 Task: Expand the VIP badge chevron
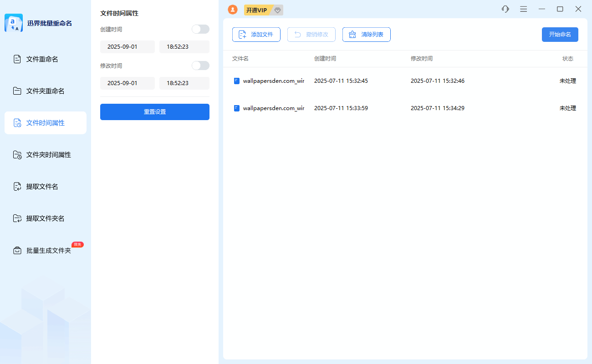[x=277, y=10]
